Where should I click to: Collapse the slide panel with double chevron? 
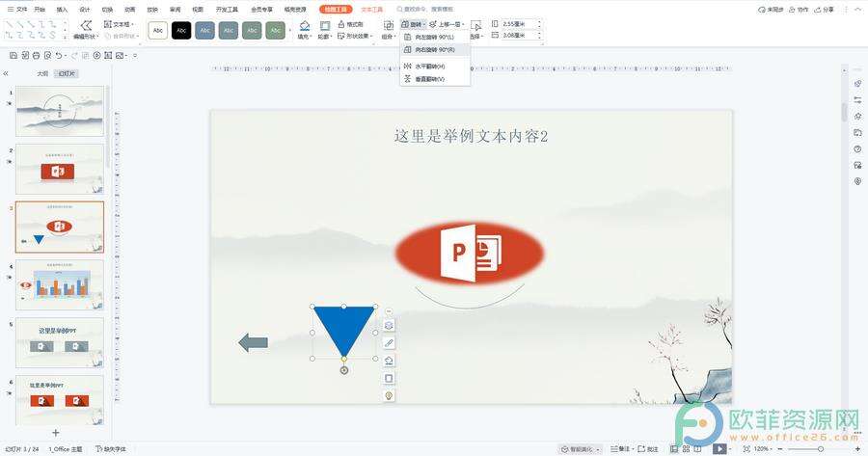click(6, 73)
